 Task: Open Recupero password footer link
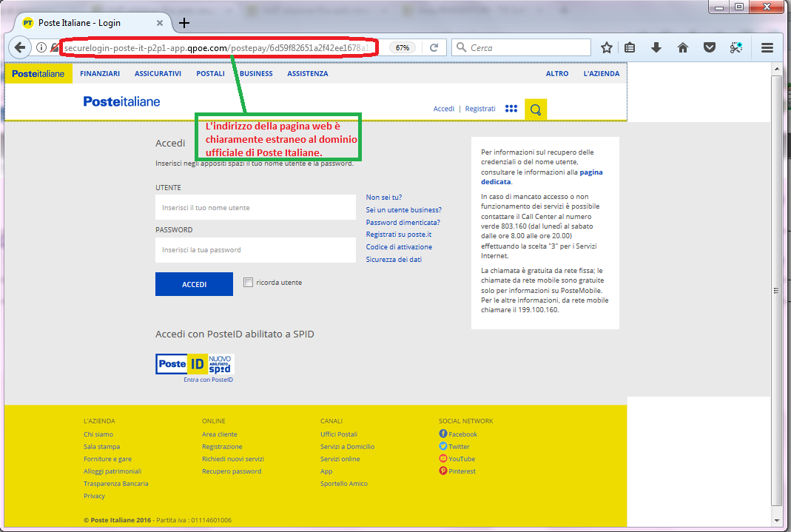(x=232, y=471)
